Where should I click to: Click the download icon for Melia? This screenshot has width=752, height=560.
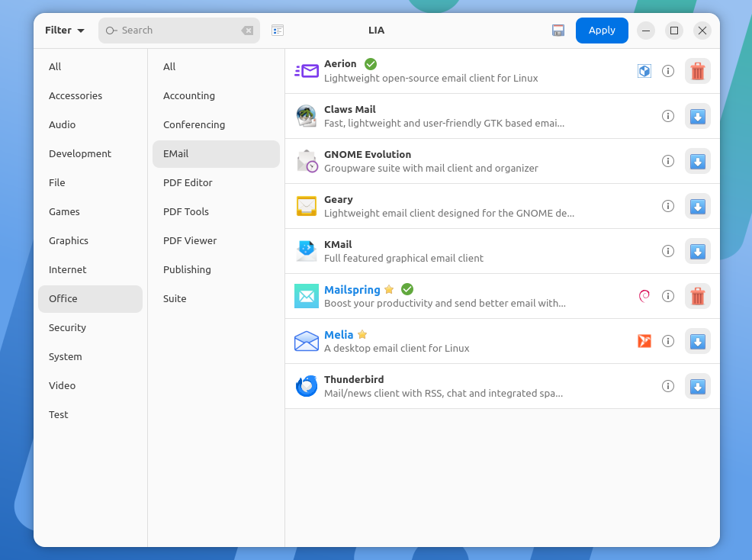(x=697, y=341)
